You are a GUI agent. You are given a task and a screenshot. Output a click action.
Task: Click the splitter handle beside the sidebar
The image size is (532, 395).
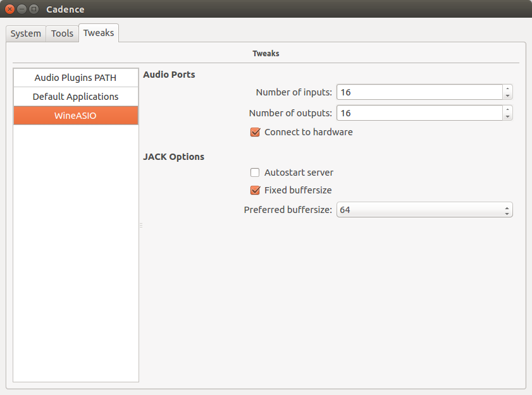click(x=141, y=225)
